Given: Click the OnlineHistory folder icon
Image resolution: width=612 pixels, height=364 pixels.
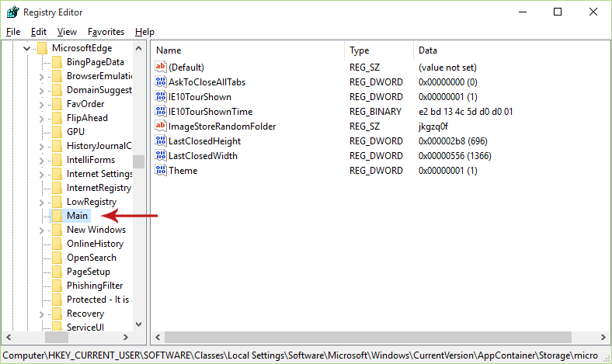Looking at the screenshot, I should coord(57,244).
